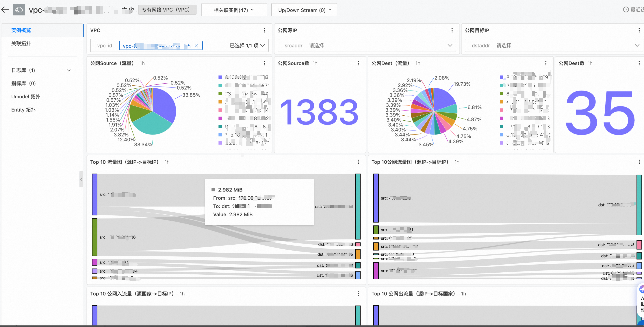This screenshot has height=327, width=644.
Task: Open more options for the 公网目标IP panel
Action: [639, 30]
